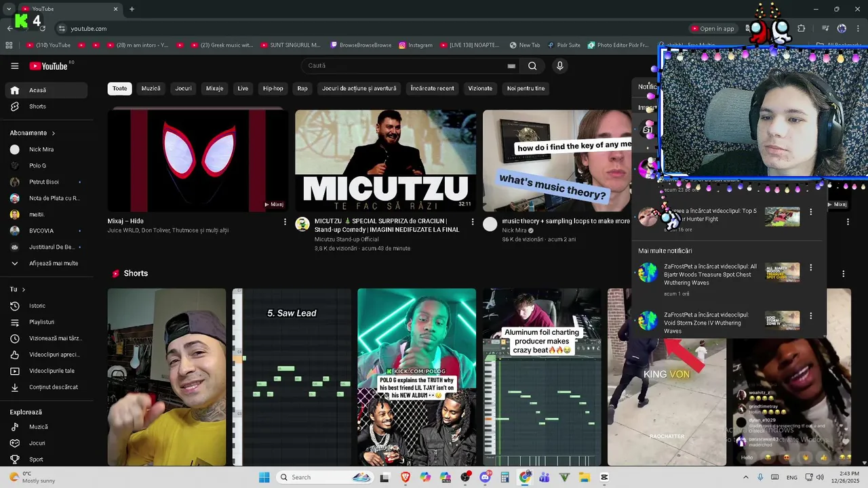Image resolution: width=868 pixels, height=488 pixels.
Task: Select Jocuri de acțiune și aventură chip
Action: [359, 89]
